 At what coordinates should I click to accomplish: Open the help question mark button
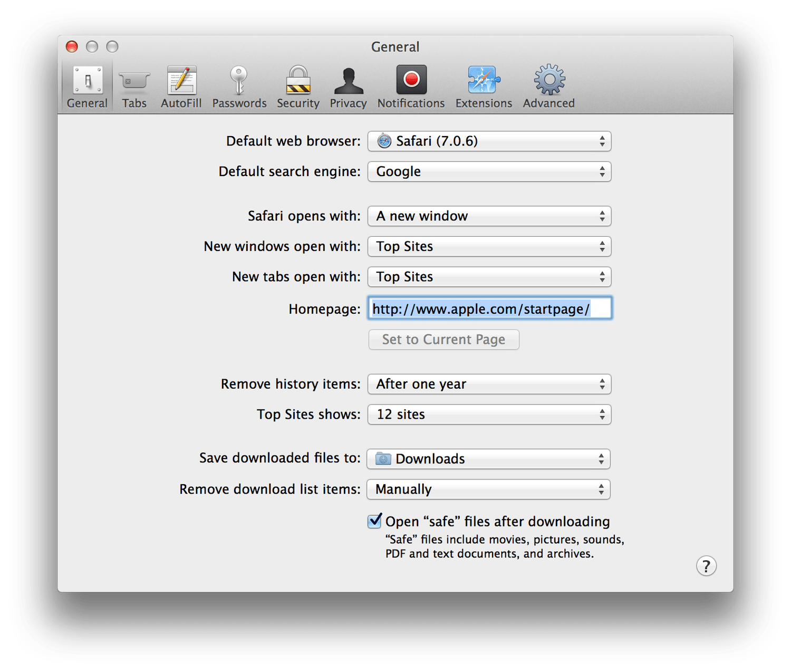pyautogui.click(x=706, y=566)
